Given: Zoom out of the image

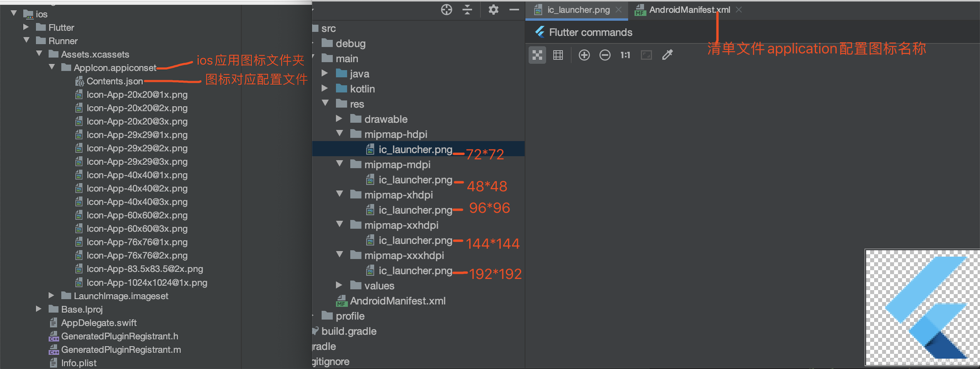Looking at the screenshot, I should 605,55.
